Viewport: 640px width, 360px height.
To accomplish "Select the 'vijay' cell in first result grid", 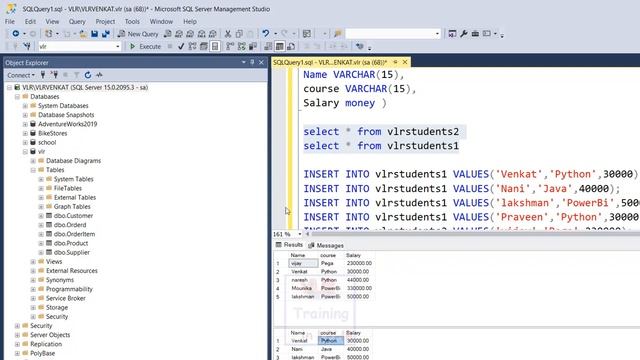I will (303, 264).
